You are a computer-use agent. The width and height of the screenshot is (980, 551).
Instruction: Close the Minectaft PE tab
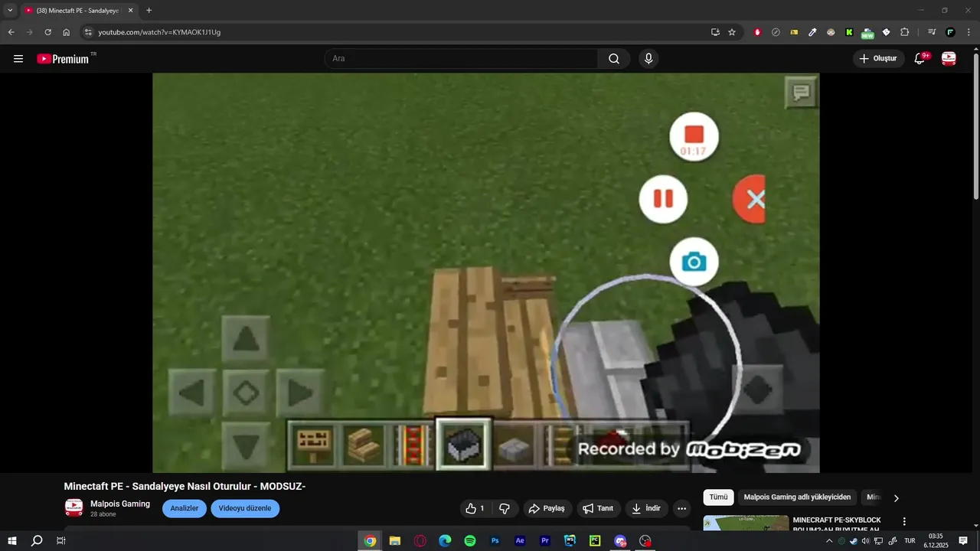(x=130, y=11)
